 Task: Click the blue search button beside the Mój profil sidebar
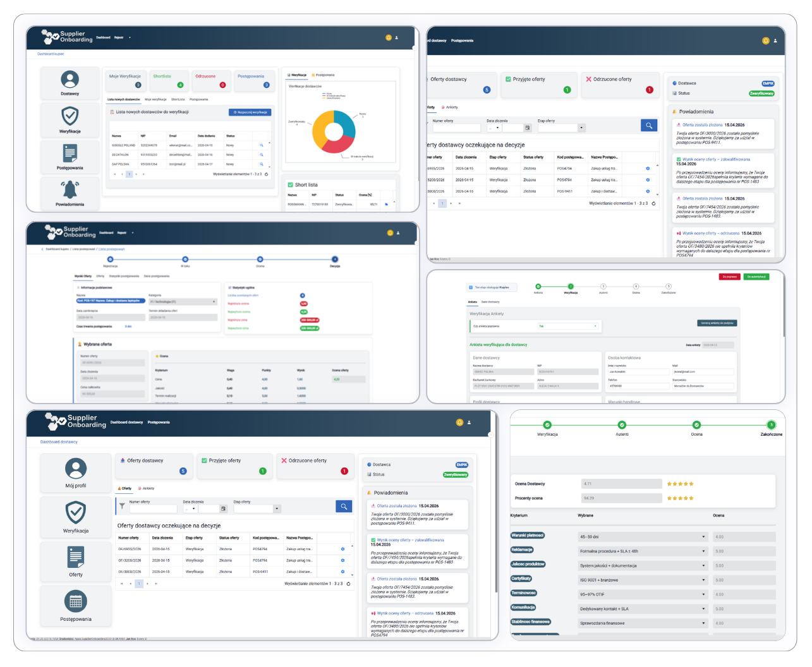tap(344, 507)
